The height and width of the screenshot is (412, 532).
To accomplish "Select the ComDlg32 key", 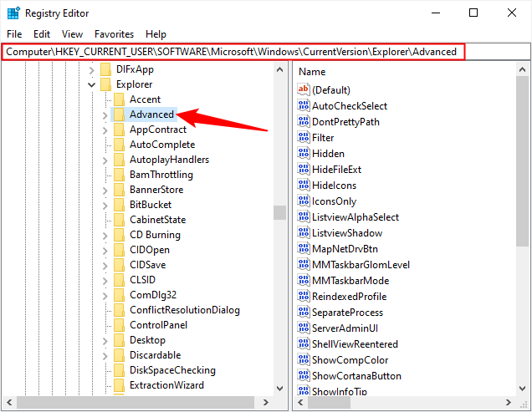I will (x=153, y=295).
